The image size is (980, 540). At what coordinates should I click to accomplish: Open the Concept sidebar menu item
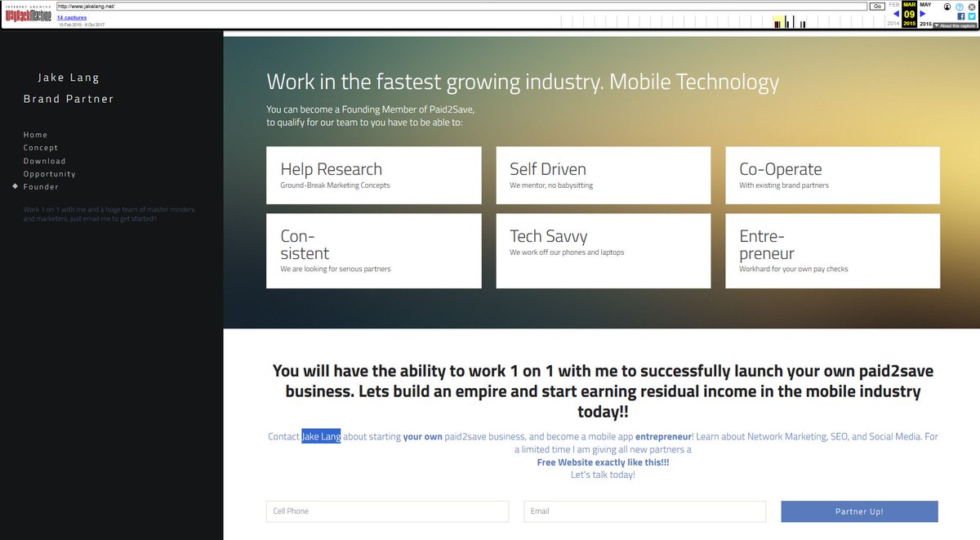coord(41,148)
